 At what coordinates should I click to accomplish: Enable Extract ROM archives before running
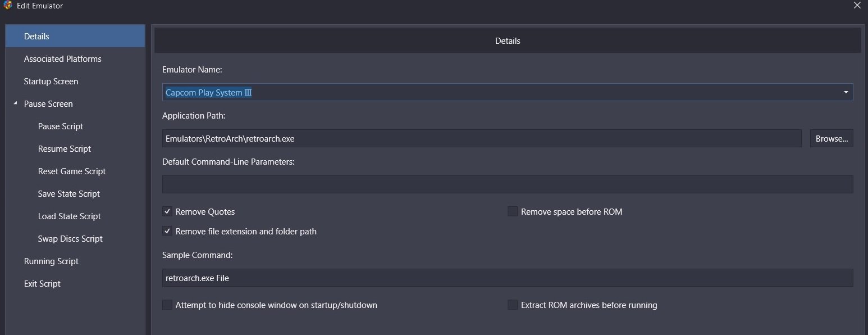coord(512,305)
